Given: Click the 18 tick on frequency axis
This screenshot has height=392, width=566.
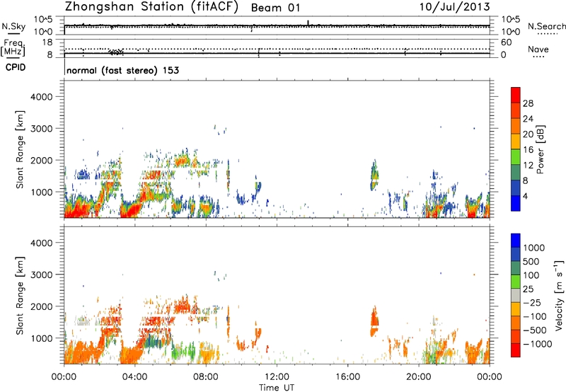Looking at the screenshot, I should coord(47,42).
